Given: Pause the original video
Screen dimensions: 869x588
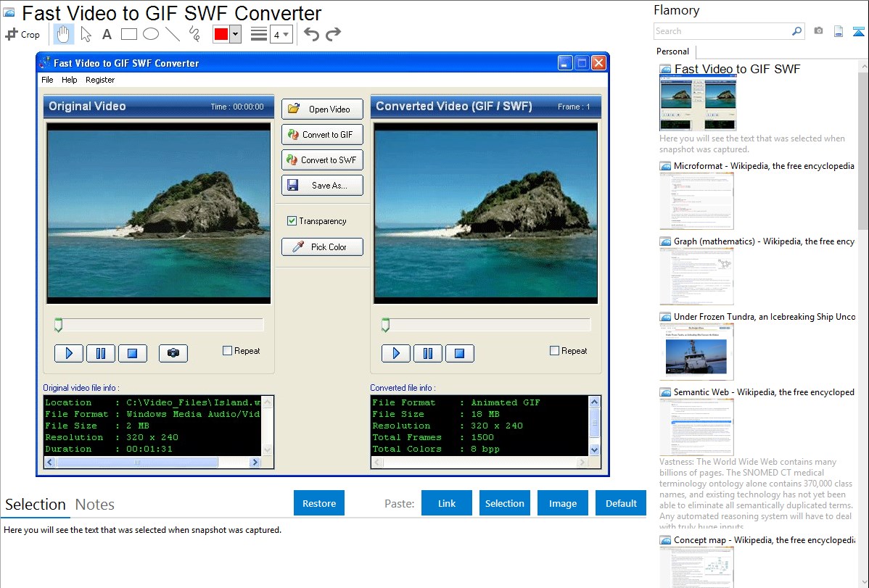Looking at the screenshot, I should [101, 354].
